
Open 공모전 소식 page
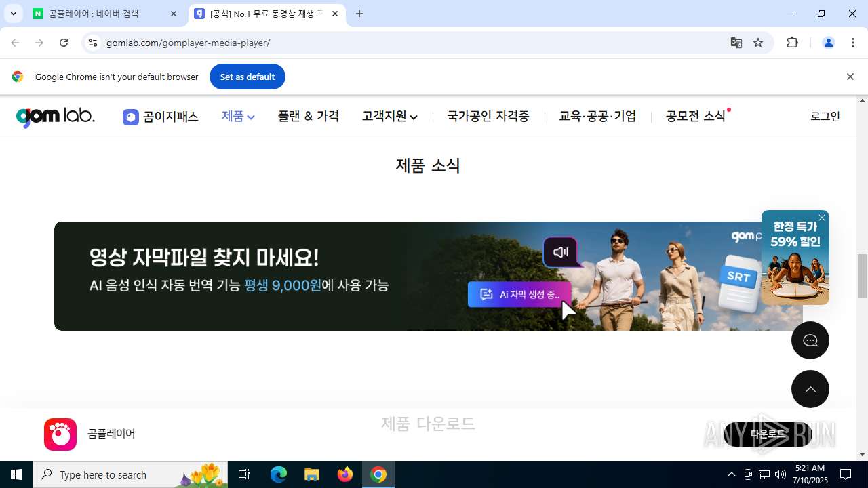(x=696, y=117)
